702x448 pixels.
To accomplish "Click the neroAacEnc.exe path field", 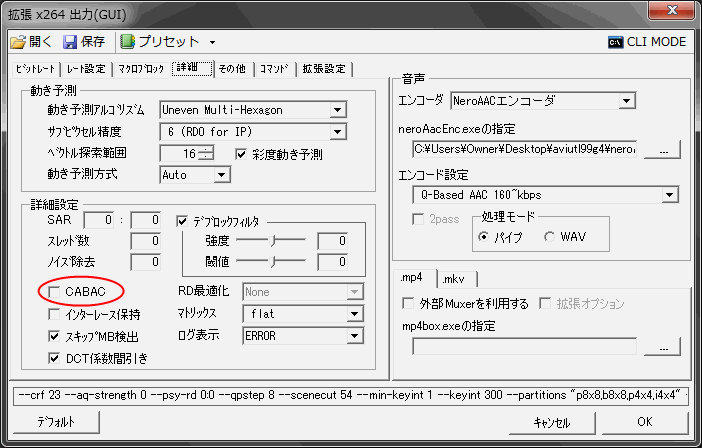I will click(524, 149).
